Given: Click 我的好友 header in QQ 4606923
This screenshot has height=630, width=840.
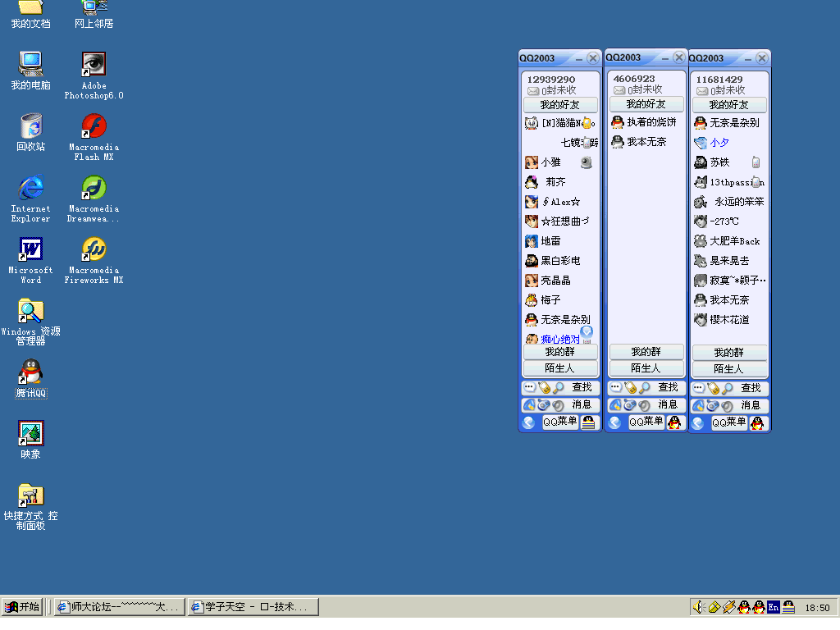Looking at the screenshot, I should (646, 104).
